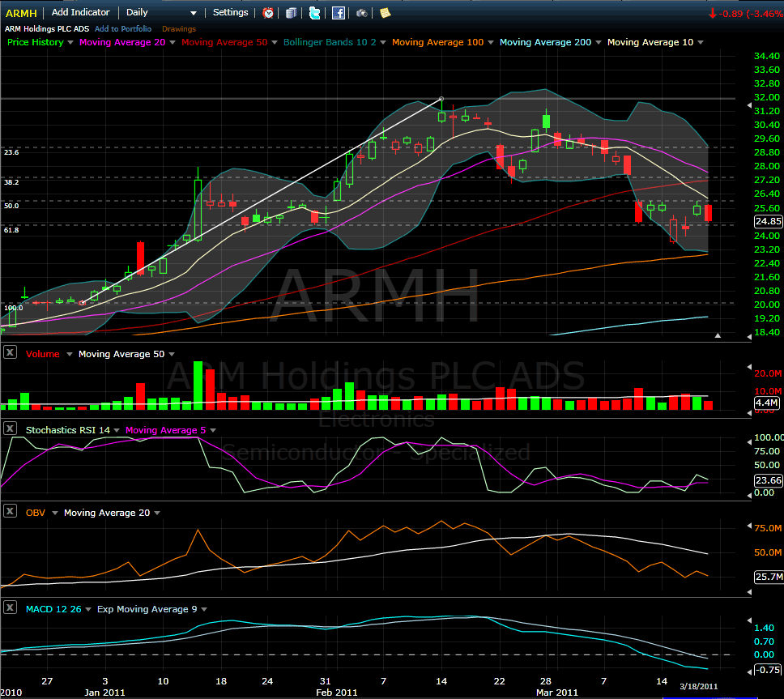
Task: Click the 20.0M volume axis label
Action: (x=768, y=373)
